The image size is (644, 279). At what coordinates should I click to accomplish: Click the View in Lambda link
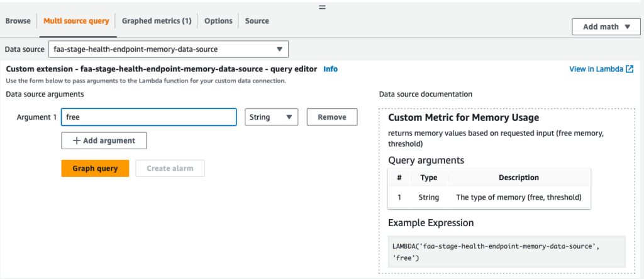596,69
